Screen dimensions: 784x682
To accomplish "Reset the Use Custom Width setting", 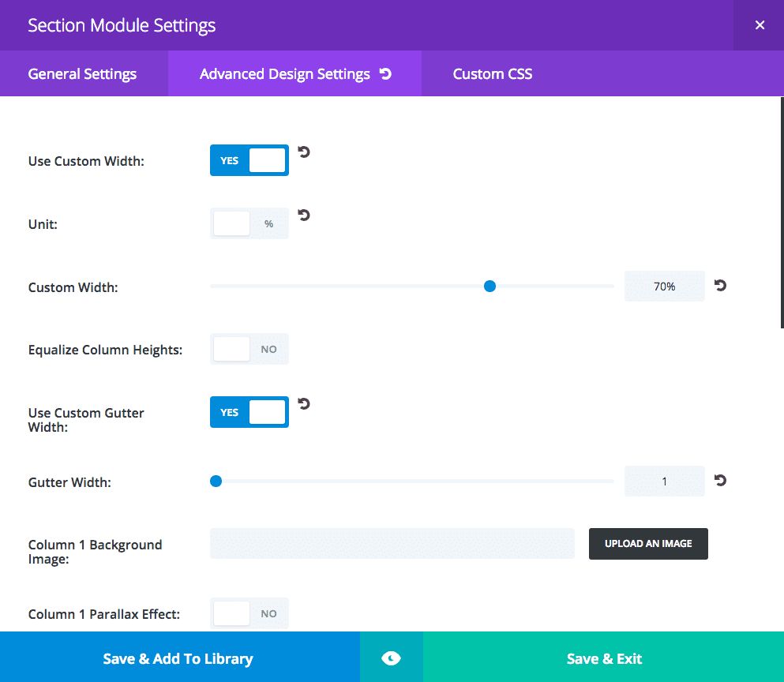I will click(x=304, y=152).
